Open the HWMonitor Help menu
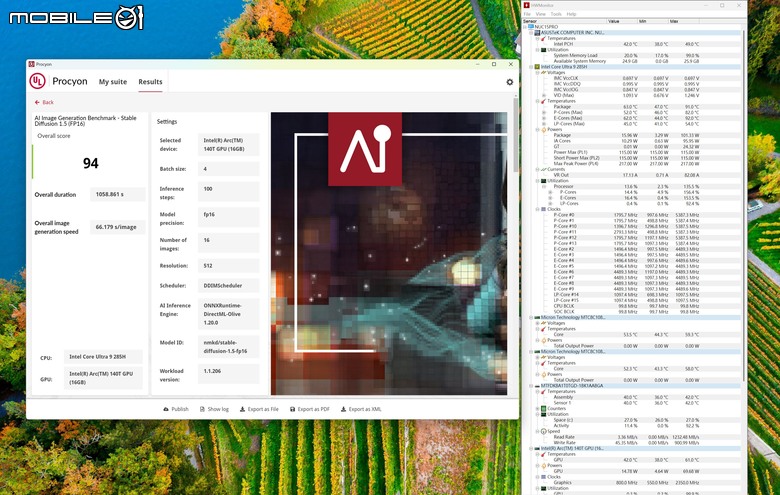 click(571, 14)
